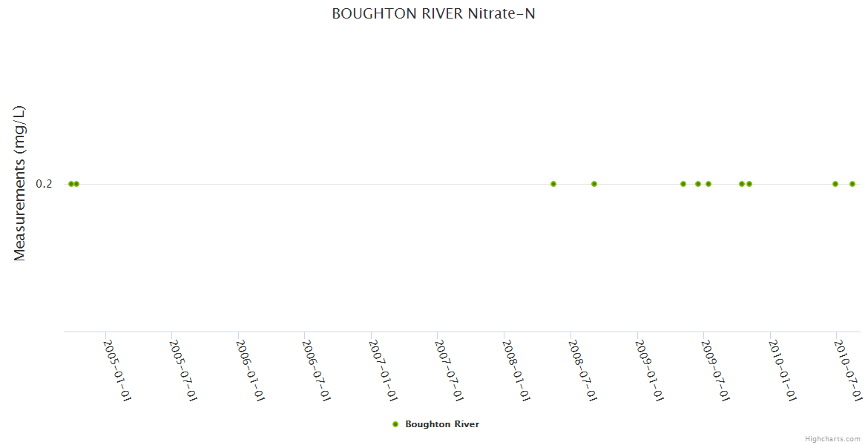
Task: Click the BOUGHTON RIVER Nitrate-N chart title
Action: click(x=433, y=14)
